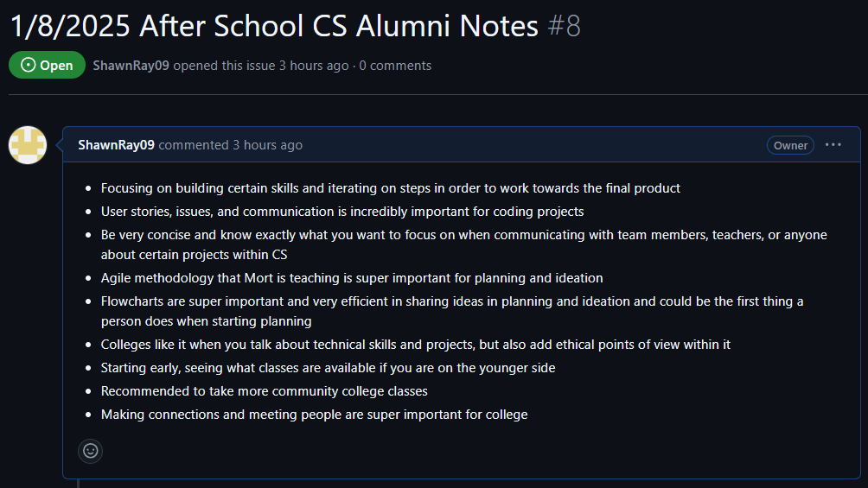Open ShawnRay09's author link in the comment header
This screenshot has width=868, height=488.
(116, 145)
